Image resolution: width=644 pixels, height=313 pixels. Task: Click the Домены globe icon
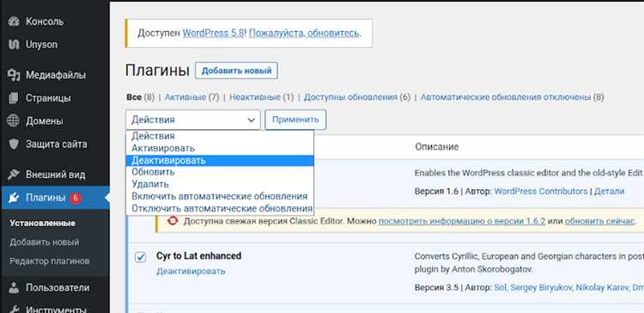[x=14, y=121]
